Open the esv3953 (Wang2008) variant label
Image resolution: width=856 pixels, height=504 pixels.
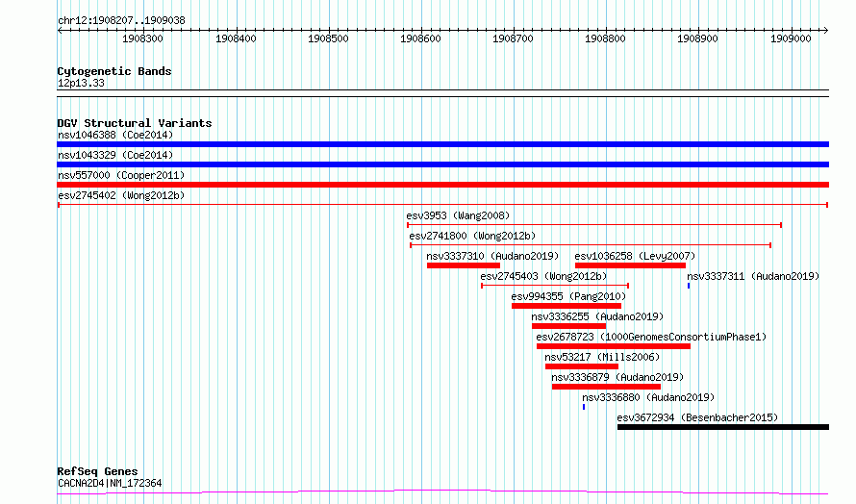[458, 215]
